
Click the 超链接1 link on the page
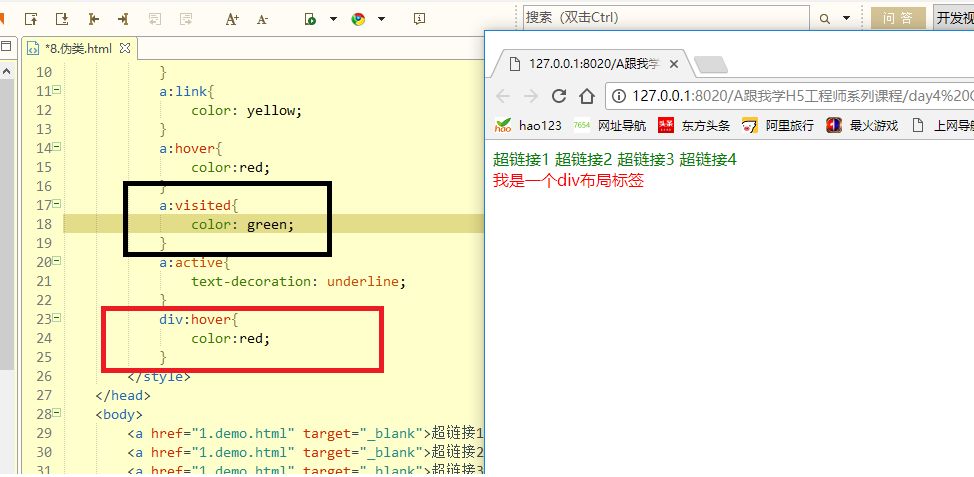(x=521, y=160)
